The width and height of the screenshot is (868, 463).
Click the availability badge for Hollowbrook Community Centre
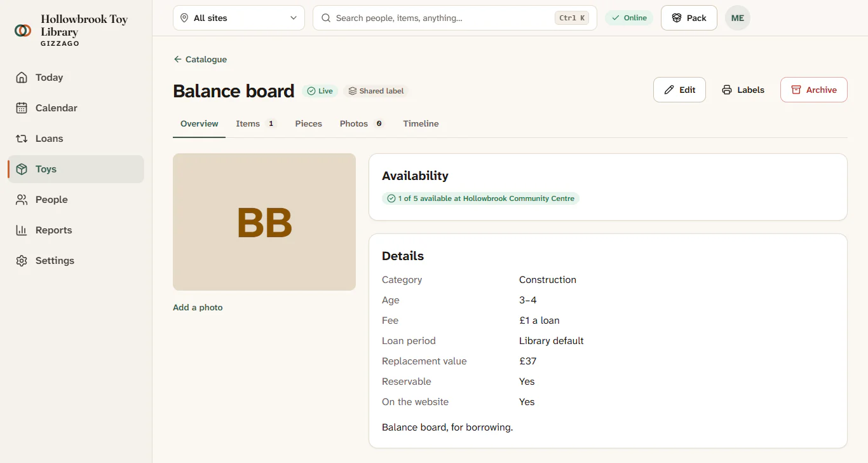coord(480,198)
